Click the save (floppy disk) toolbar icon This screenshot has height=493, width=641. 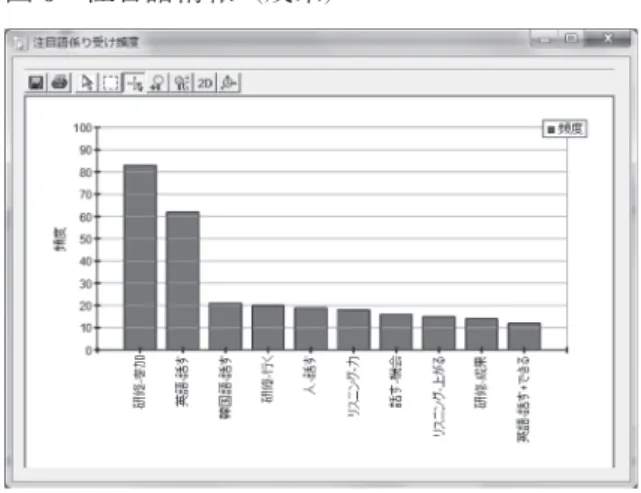pos(36,83)
